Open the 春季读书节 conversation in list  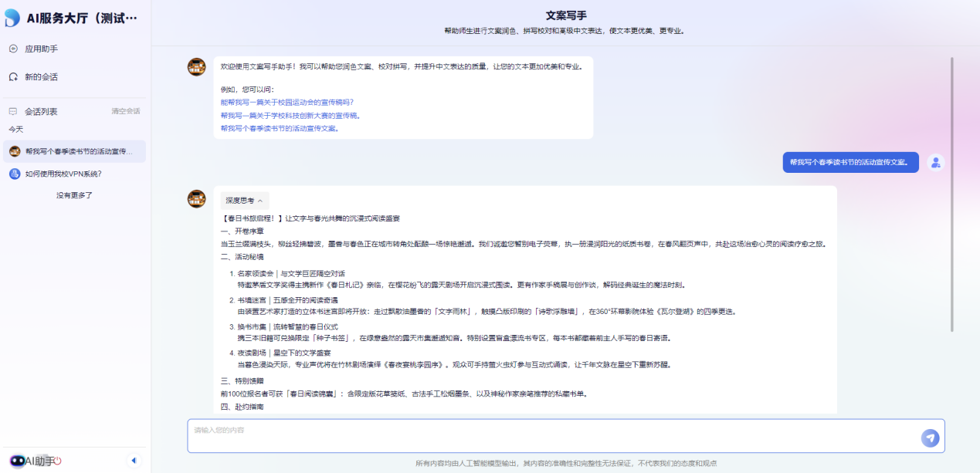click(78, 151)
